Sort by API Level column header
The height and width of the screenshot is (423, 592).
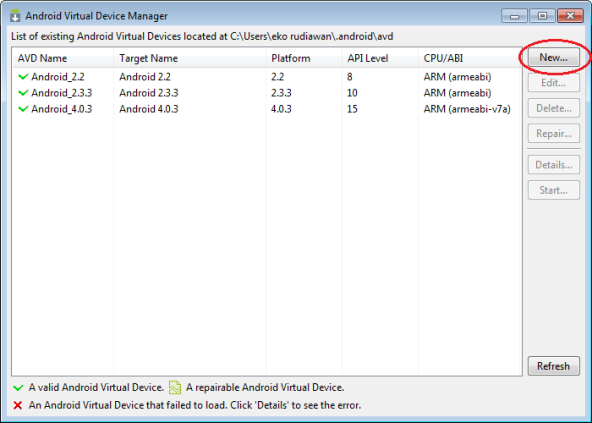[380, 58]
